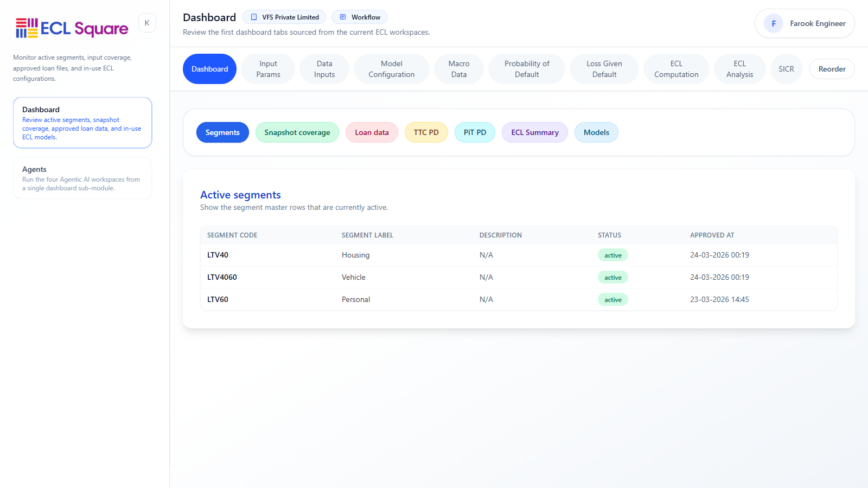Click the ECL Square logo
Viewport: 868px width, 488px height.
point(72,28)
